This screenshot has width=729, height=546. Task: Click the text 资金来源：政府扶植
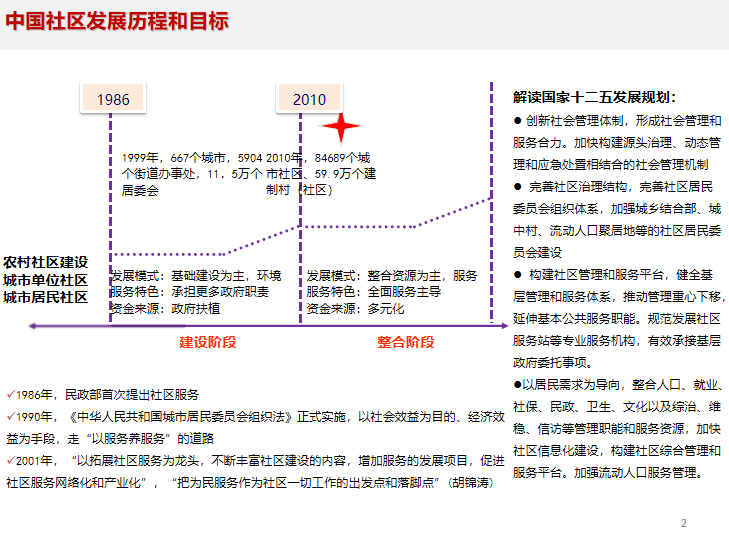(x=165, y=308)
